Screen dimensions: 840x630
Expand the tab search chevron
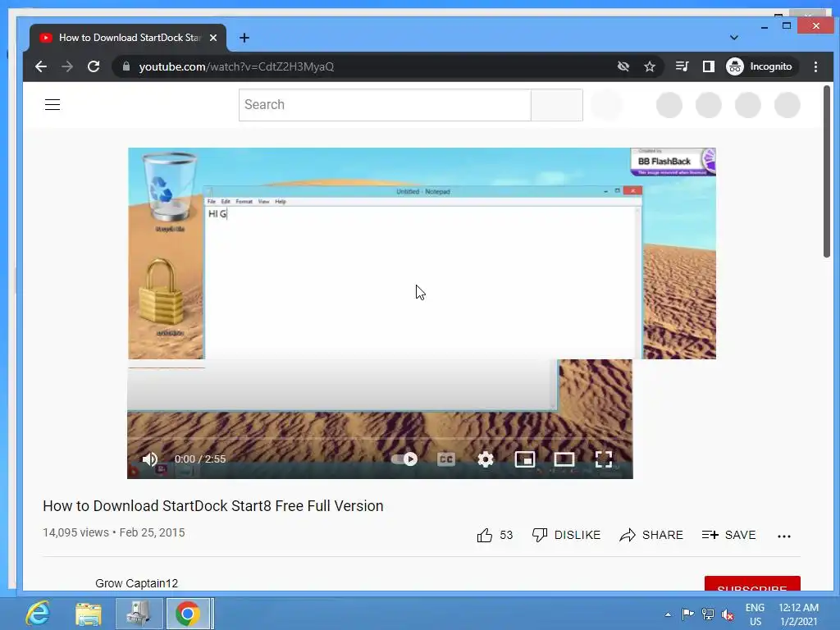pos(734,38)
